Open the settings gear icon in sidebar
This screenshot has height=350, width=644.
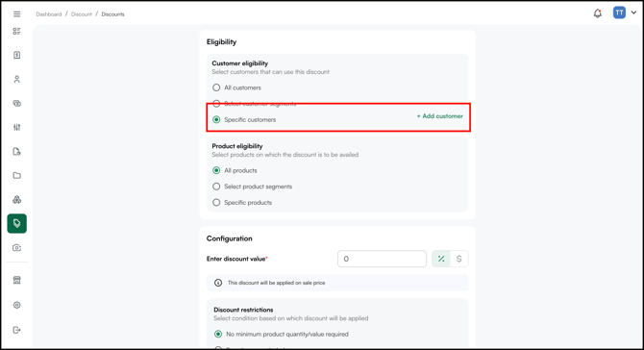(17, 305)
